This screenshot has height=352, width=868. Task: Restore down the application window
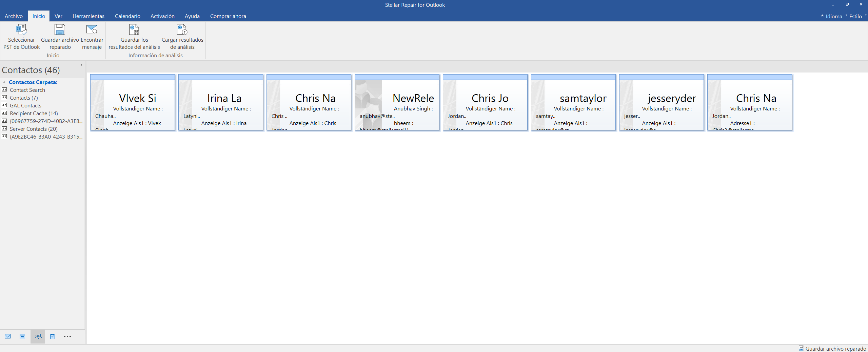(847, 5)
